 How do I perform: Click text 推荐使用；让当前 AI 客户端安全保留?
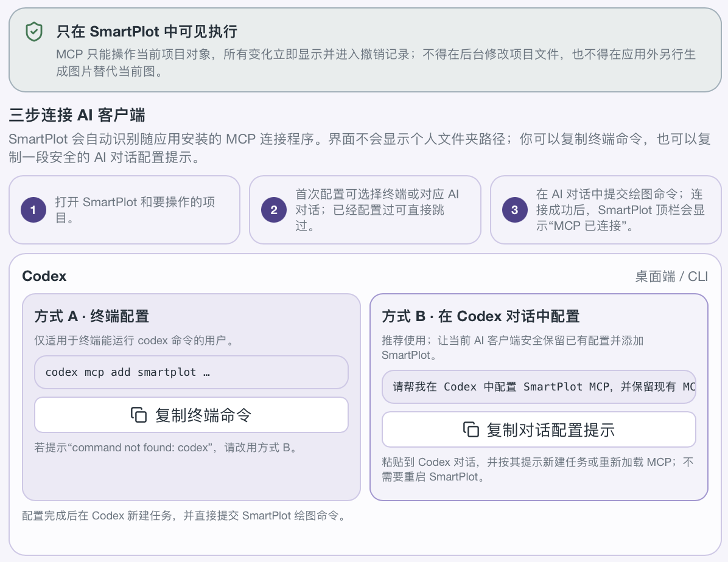tap(513, 347)
